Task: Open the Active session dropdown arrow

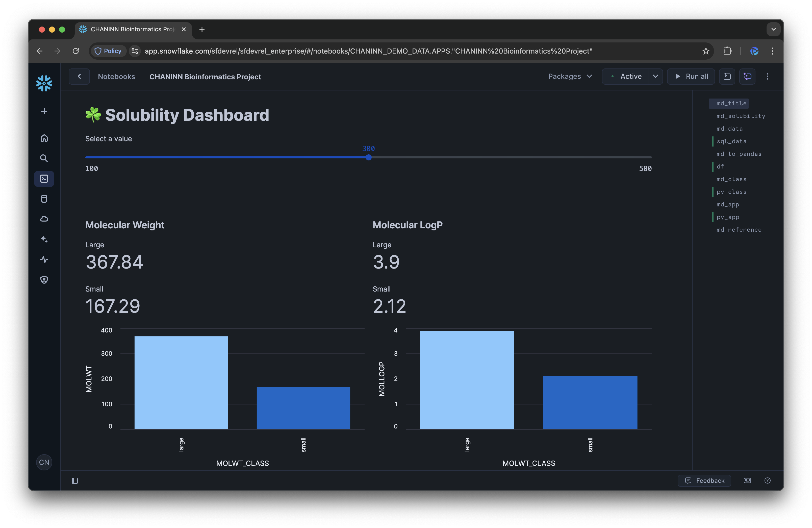Action: click(655, 77)
